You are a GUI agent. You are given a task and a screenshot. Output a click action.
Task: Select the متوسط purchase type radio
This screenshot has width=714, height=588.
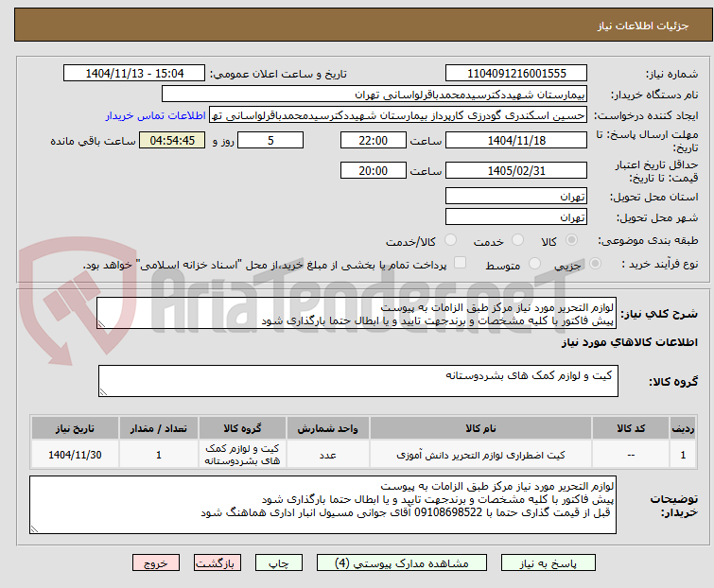[534, 264]
